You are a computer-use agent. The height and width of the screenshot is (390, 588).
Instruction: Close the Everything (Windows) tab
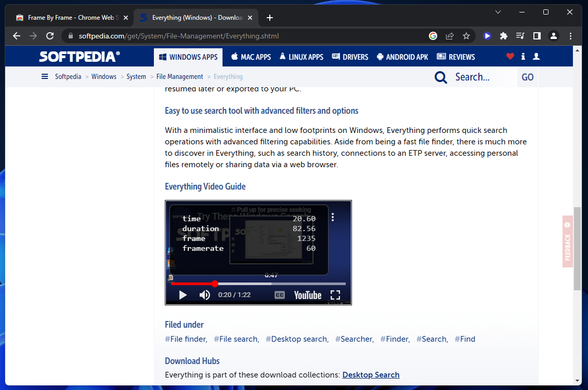click(x=250, y=18)
